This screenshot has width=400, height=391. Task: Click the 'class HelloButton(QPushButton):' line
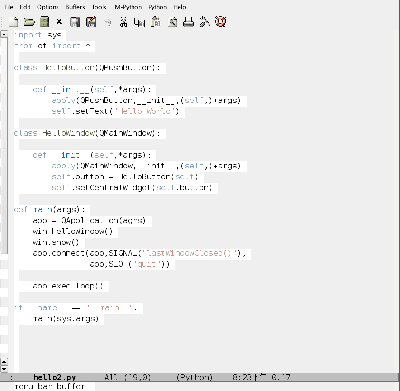click(87, 68)
